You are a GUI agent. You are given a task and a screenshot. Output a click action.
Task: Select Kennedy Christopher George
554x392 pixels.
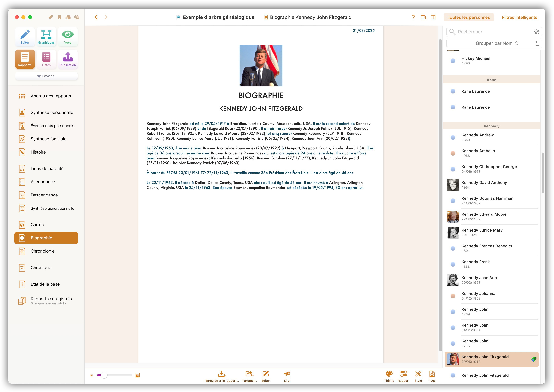492,169
